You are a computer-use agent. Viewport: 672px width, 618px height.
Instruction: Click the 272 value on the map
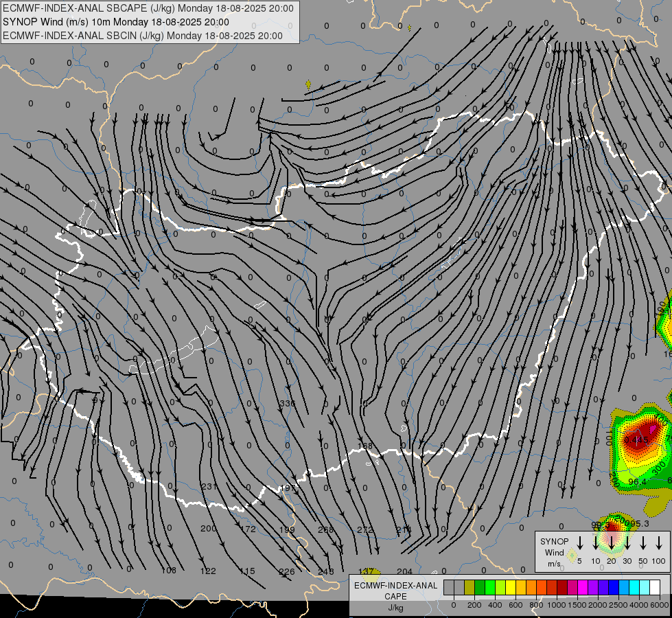tap(365, 529)
